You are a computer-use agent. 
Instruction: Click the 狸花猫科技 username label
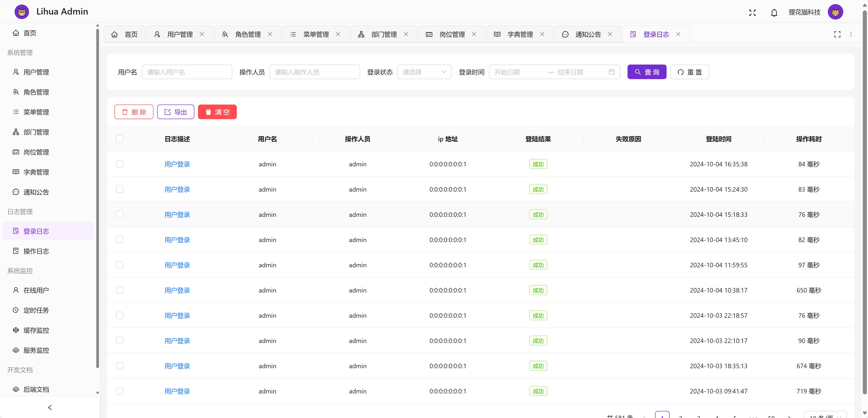coord(804,12)
